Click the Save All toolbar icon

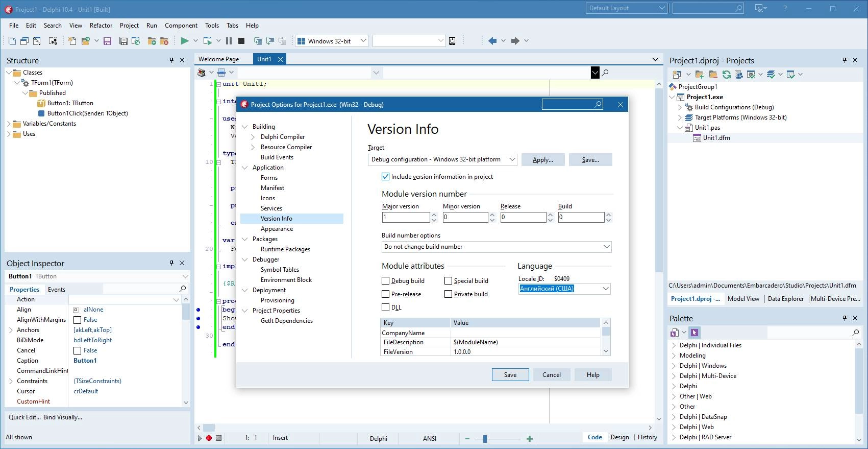click(x=123, y=41)
